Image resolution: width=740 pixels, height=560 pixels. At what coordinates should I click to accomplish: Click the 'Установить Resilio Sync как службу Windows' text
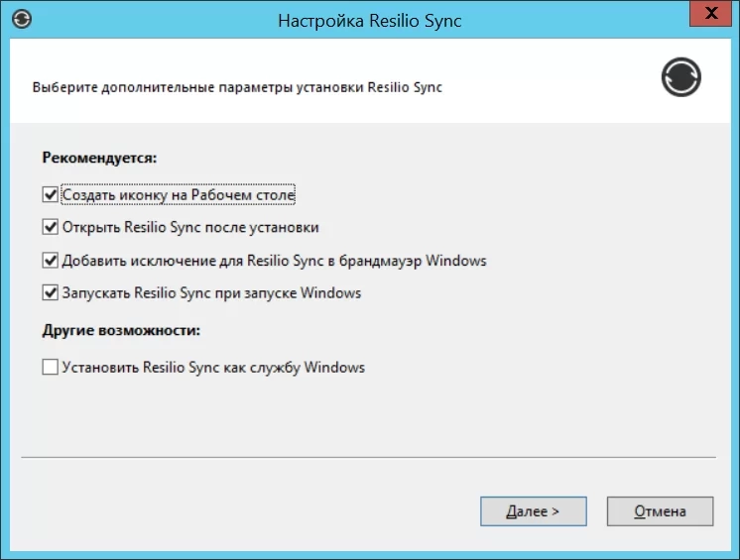pyautogui.click(x=213, y=368)
